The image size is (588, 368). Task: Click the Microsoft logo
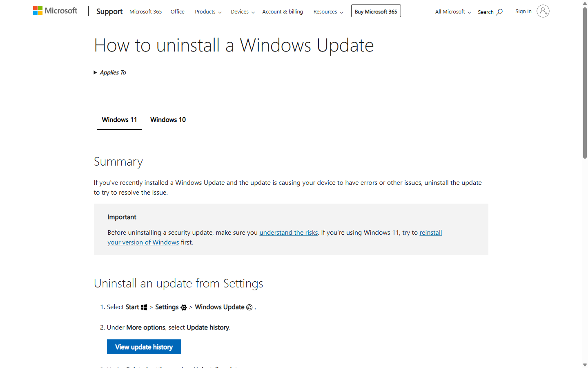tap(55, 11)
